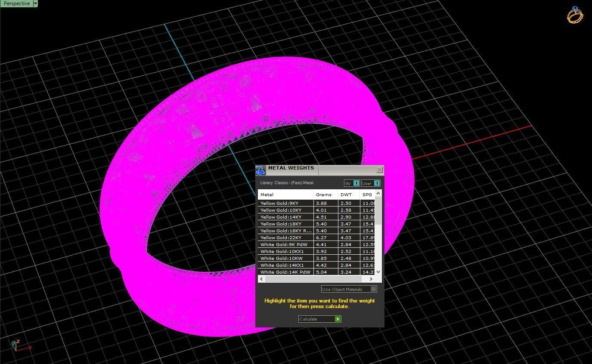Click the 3.88 grams value

tap(321, 203)
